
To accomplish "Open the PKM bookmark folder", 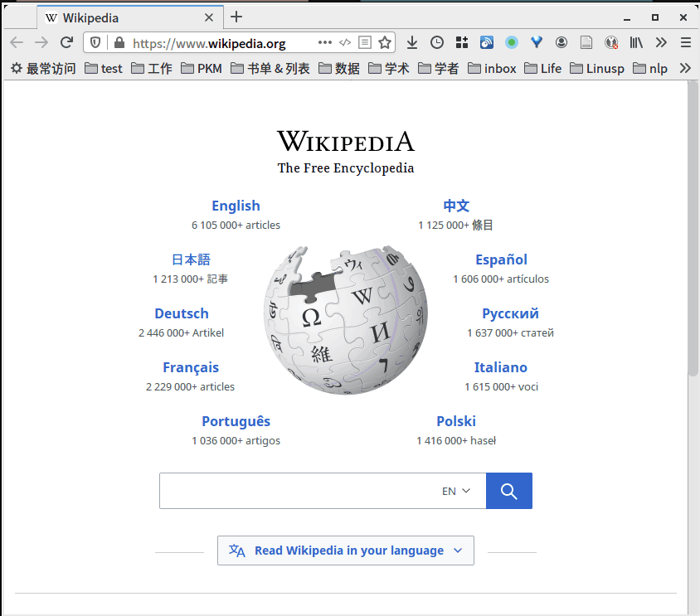I will pos(202,68).
